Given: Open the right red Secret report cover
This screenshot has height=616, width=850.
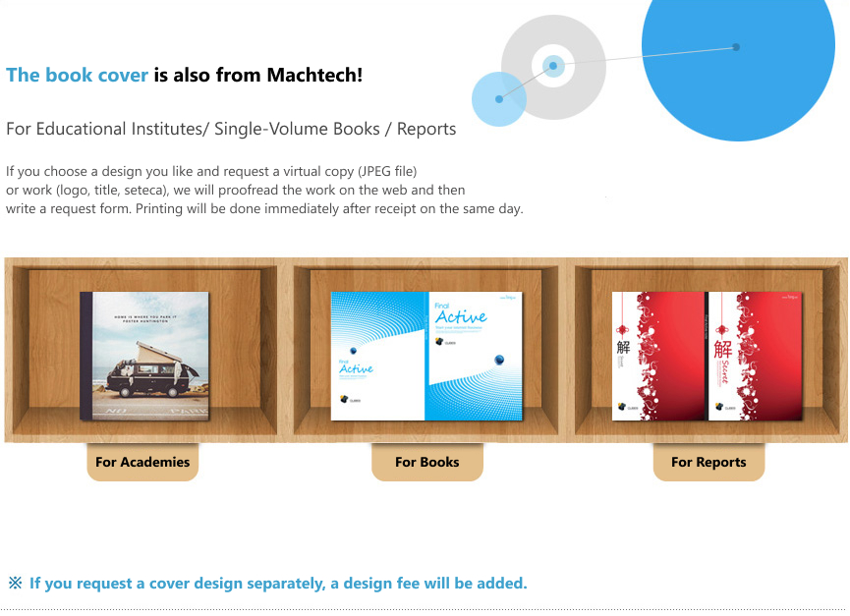Looking at the screenshot, I should click(x=755, y=356).
